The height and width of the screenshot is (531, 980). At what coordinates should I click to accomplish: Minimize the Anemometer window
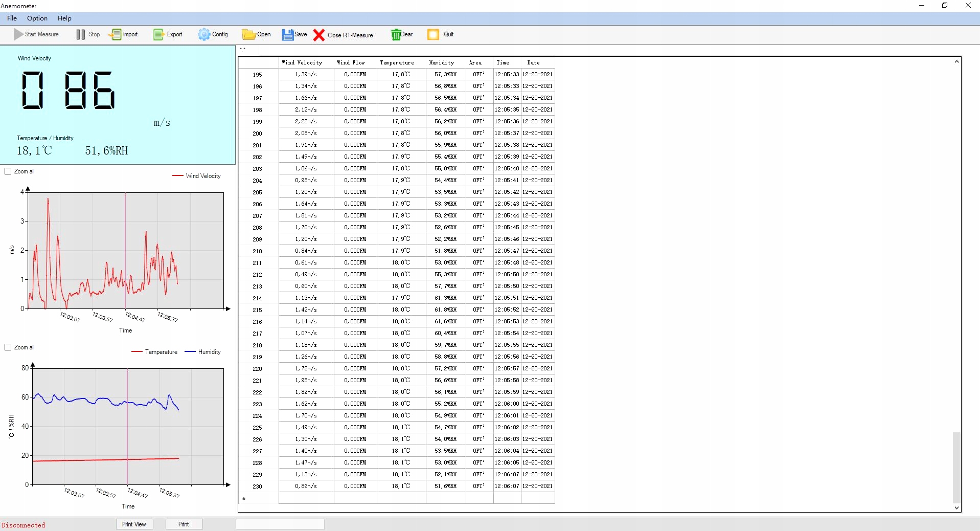(x=922, y=6)
